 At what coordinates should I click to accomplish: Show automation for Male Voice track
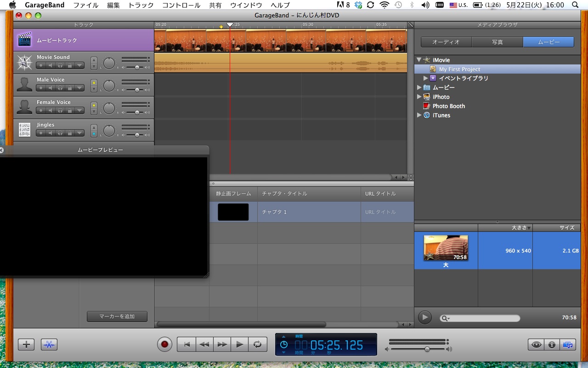[80, 88]
